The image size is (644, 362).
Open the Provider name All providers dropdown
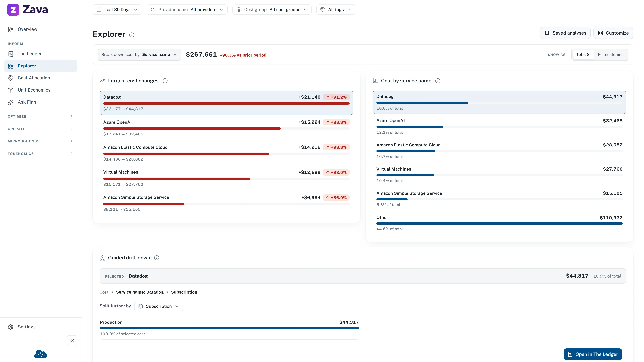[x=187, y=10]
